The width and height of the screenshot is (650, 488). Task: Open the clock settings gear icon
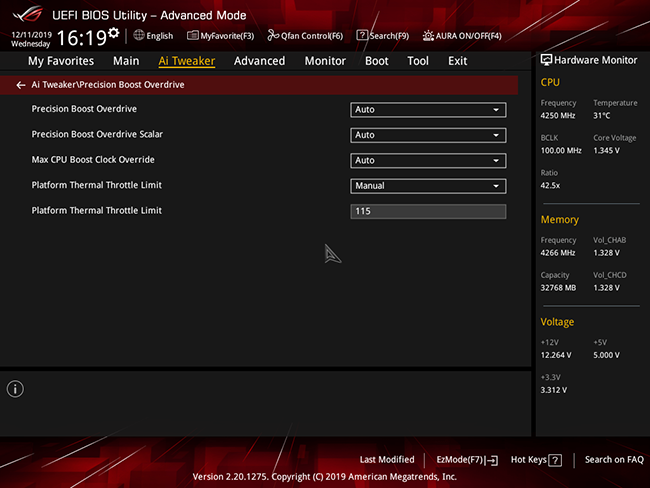(114, 33)
